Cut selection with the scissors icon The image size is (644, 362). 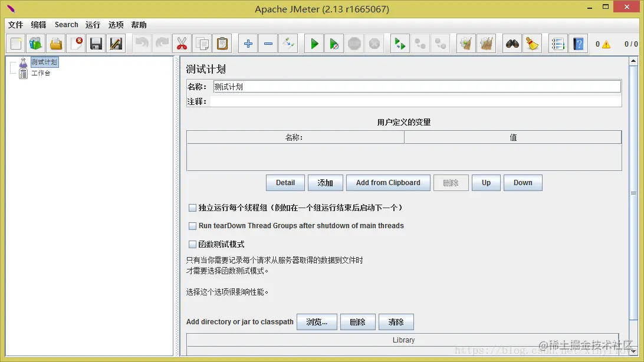click(x=182, y=44)
